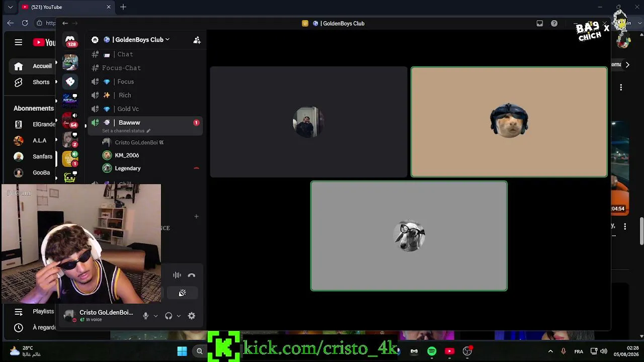Open the server guide home icon

tap(95, 40)
